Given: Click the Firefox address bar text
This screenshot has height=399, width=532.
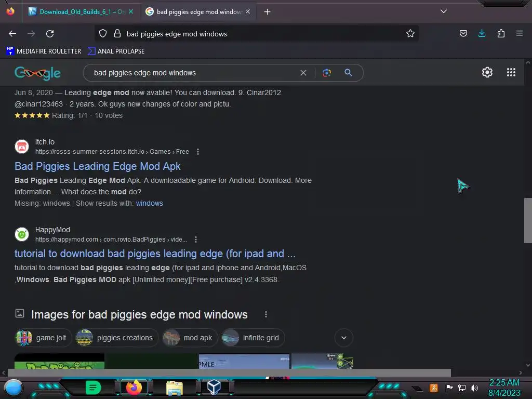Looking at the screenshot, I should tap(177, 34).
